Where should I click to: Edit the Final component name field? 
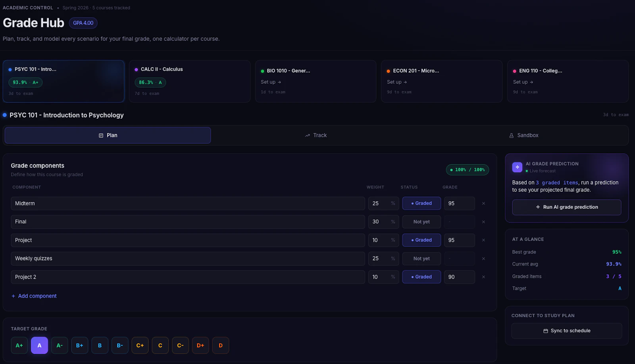188,222
